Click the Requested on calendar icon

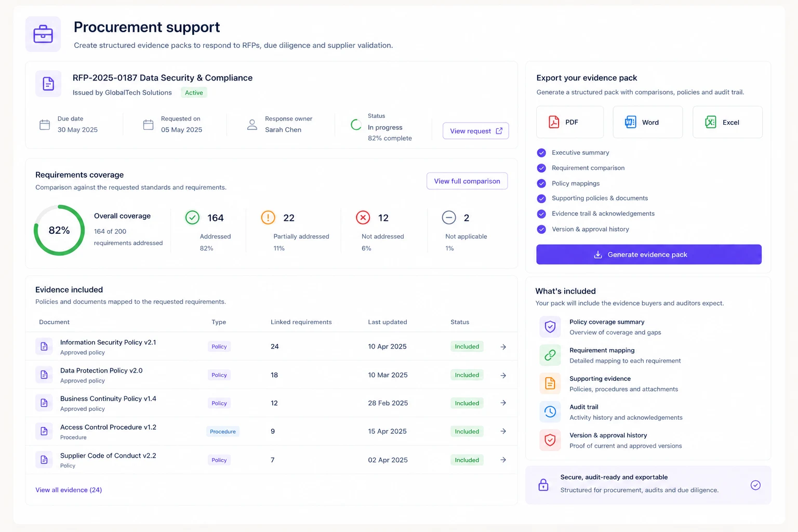tap(148, 125)
